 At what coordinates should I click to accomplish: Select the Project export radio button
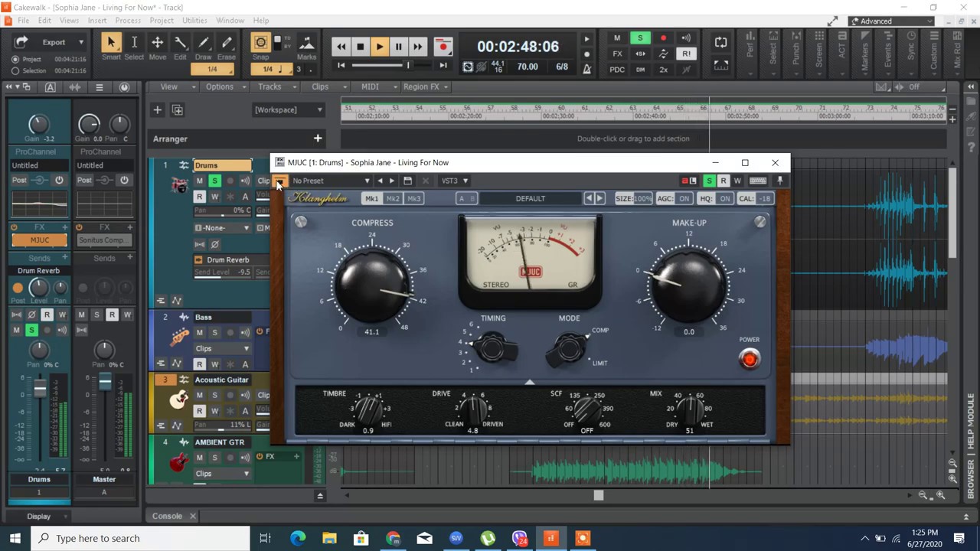coord(15,59)
